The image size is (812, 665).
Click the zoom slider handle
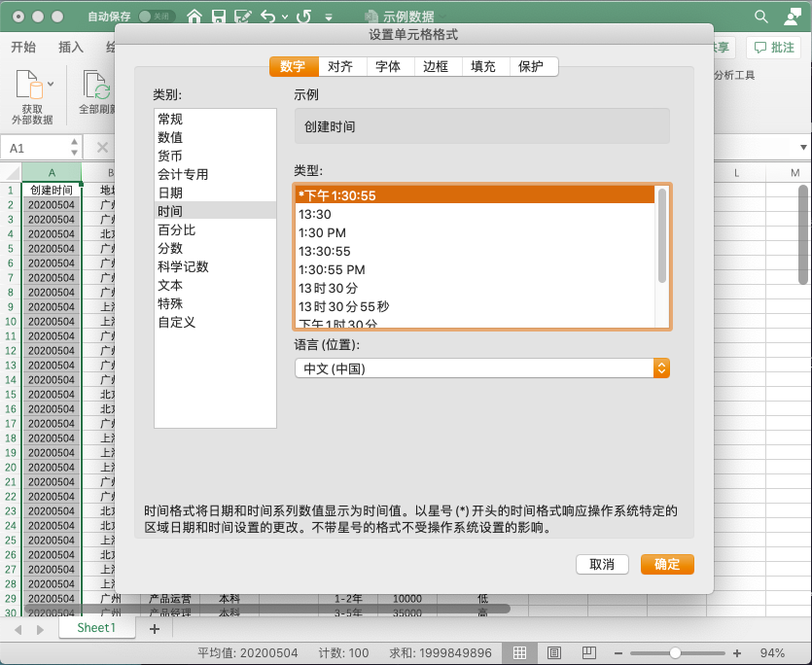[675, 652]
